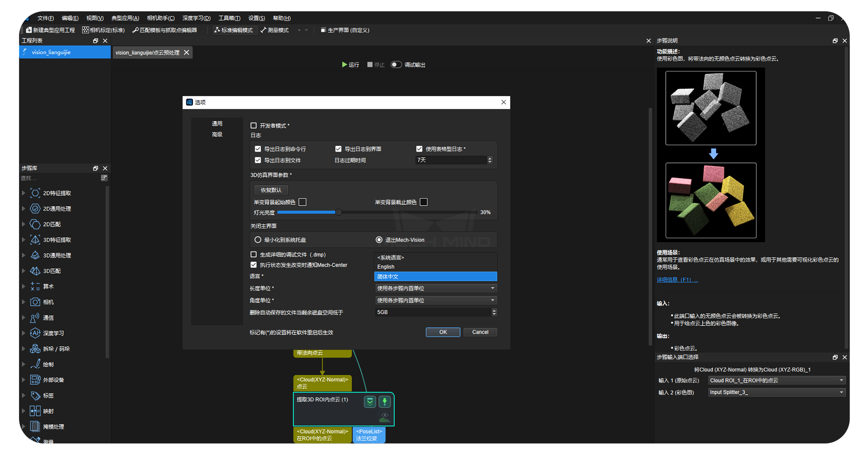Click 新建典型应用工程 toolbar button
The height and width of the screenshot is (453, 868).
point(51,30)
